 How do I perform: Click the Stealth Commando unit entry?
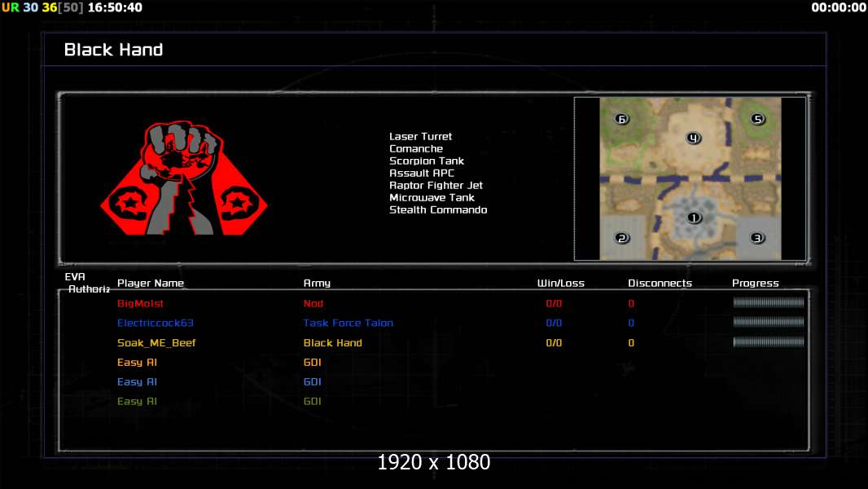(438, 209)
